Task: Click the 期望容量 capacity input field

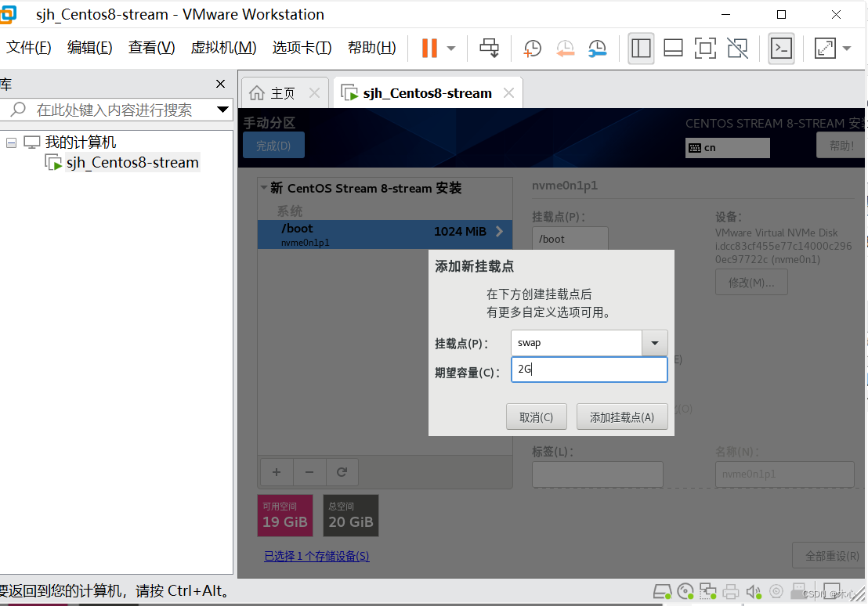Action: point(589,370)
